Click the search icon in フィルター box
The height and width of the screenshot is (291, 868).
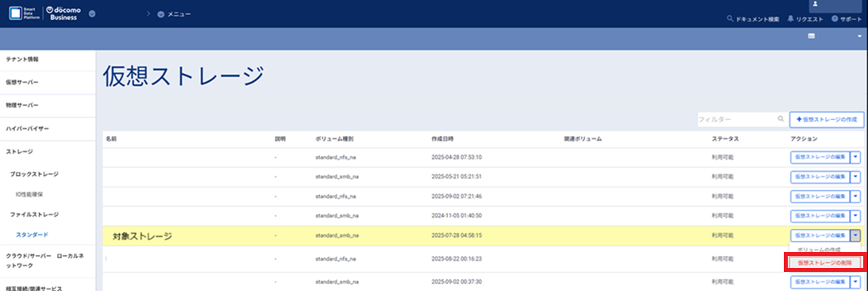781,118
